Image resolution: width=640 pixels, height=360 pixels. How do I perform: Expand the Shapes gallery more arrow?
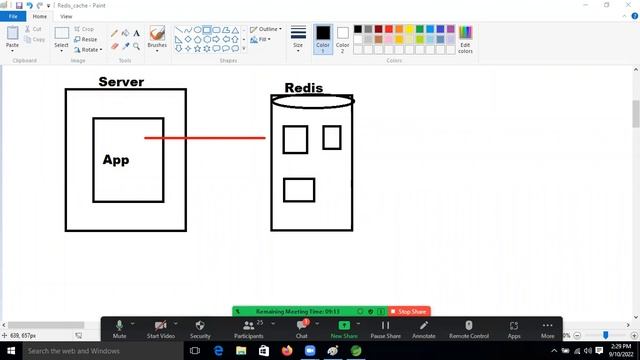[x=244, y=49]
